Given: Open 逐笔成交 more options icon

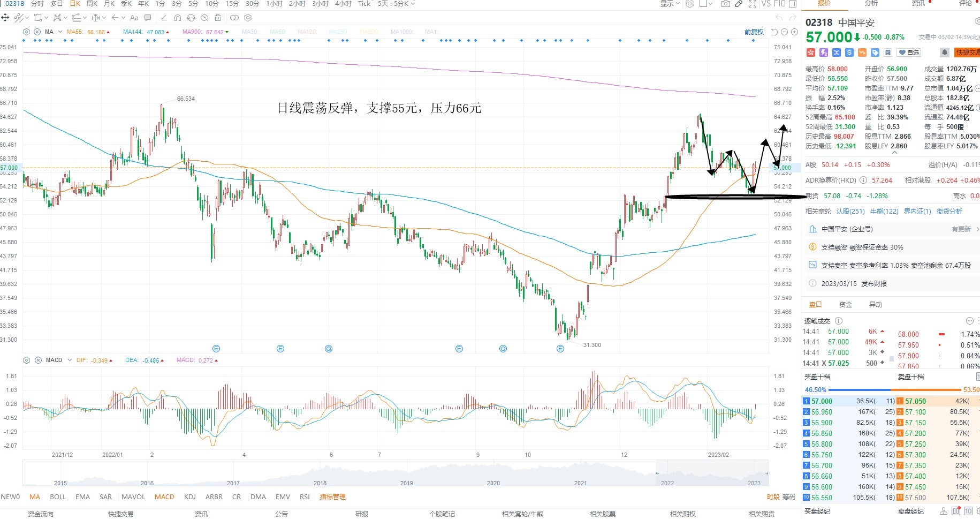Looking at the screenshot, I should click(969, 321).
